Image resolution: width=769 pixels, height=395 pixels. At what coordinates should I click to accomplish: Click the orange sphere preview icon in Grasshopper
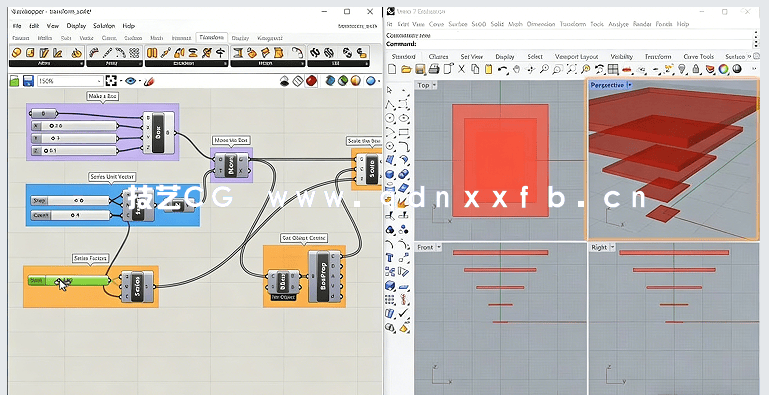tap(356, 81)
